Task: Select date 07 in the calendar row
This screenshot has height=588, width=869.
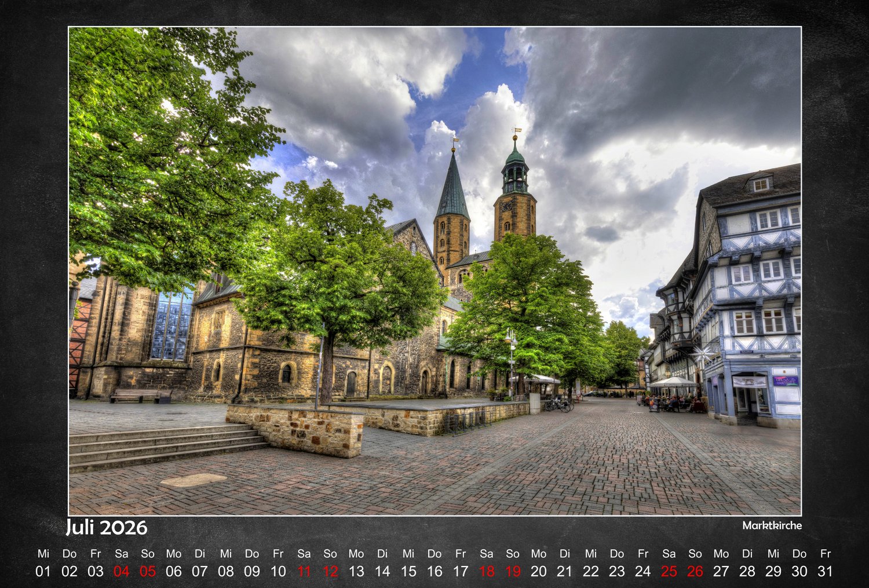Action: tap(200, 571)
